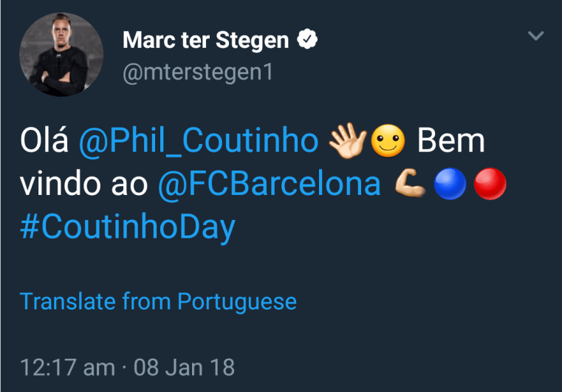Click the 12:17 am timestamp
This screenshot has height=392, width=562.
(67, 367)
